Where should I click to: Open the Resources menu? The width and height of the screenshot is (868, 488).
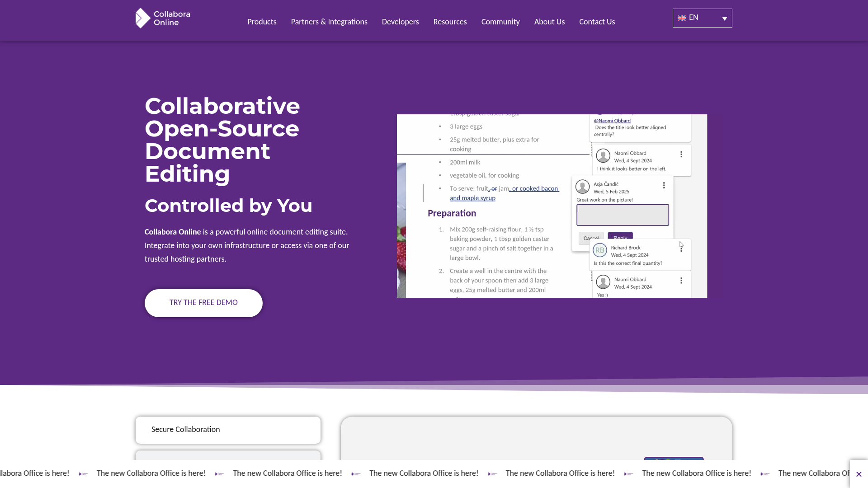coord(450,22)
